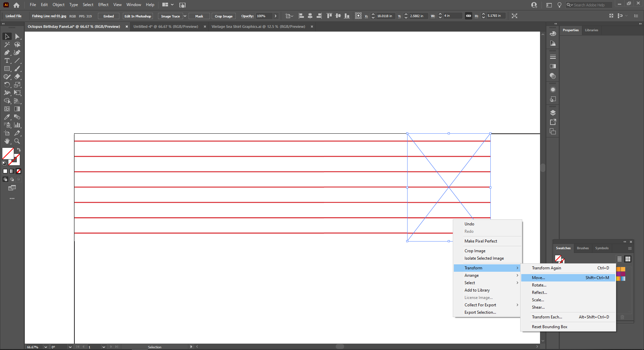The height and width of the screenshot is (350, 644).
Task: Select the Magic Wand tool
Action: tap(7, 44)
